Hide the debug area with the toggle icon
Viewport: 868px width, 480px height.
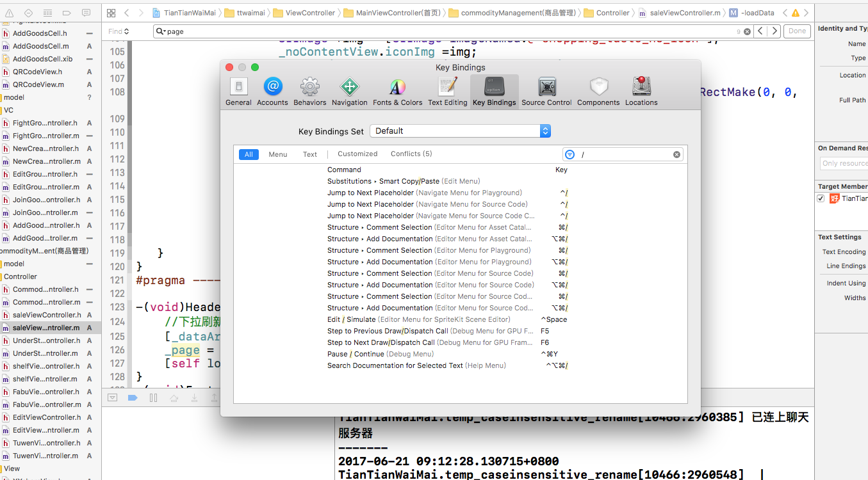(x=113, y=397)
